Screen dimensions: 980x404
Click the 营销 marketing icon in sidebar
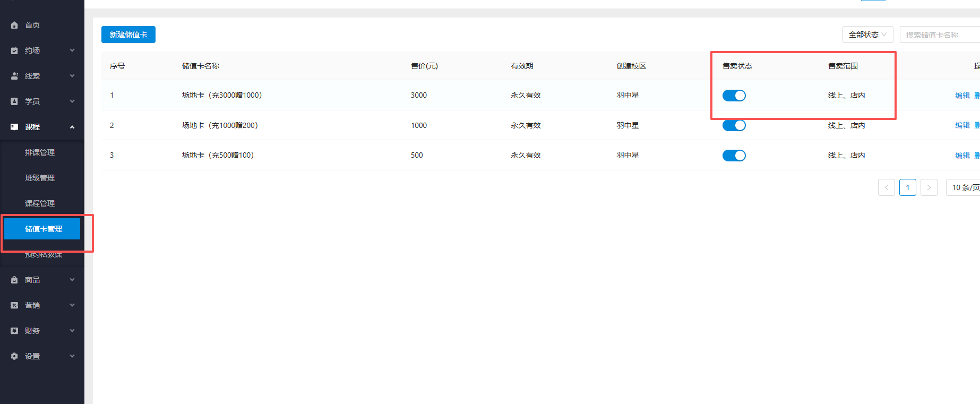click(x=14, y=305)
